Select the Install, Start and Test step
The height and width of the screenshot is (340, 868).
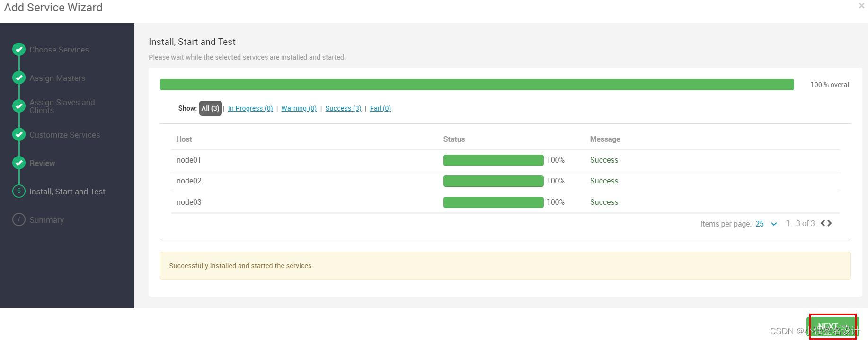67,192
